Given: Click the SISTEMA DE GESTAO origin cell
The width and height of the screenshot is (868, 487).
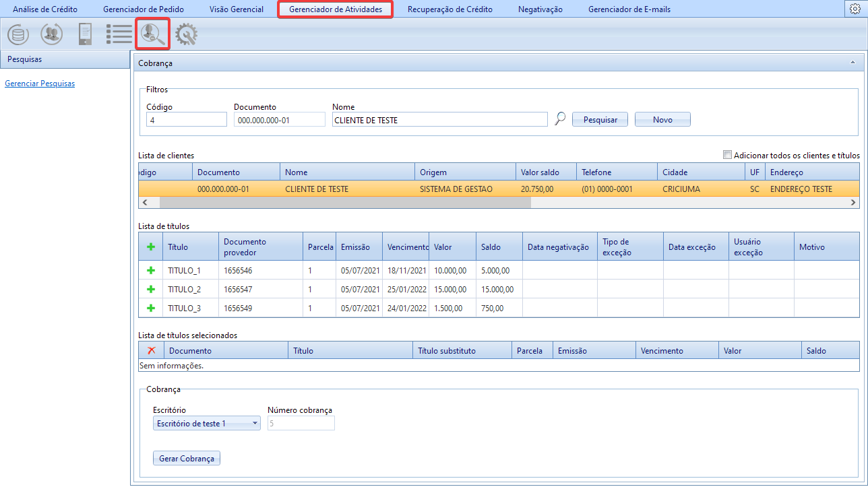Looking at the screenshot, I should click(x=456, y=189).
